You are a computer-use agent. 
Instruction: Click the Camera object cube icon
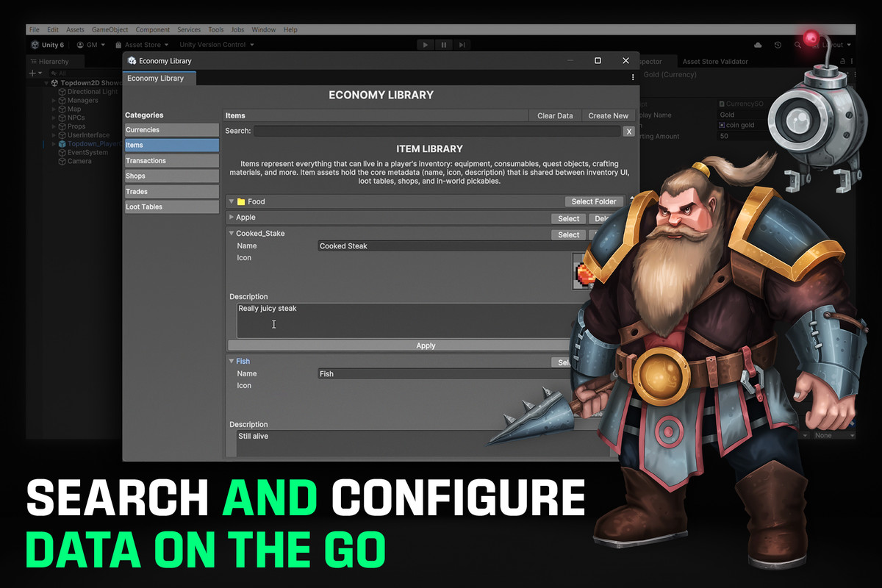(x=62, y=161)
